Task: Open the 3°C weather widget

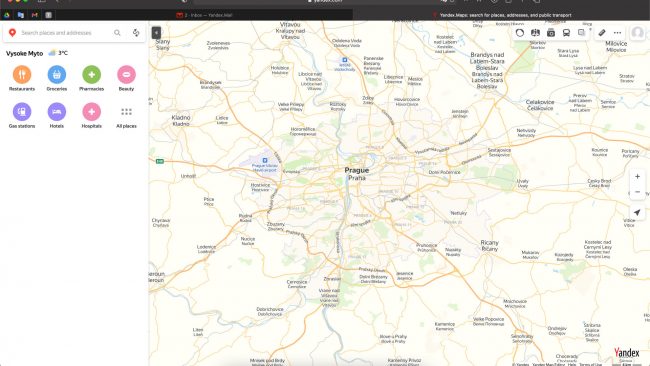Action: coord(58,53)
